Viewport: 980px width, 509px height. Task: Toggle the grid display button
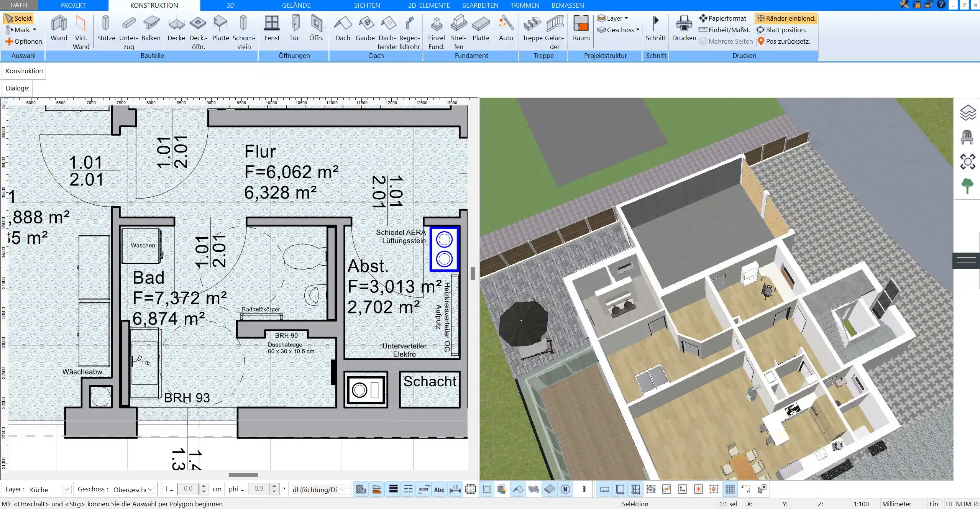pyautogui.click(x=730, y=489)
